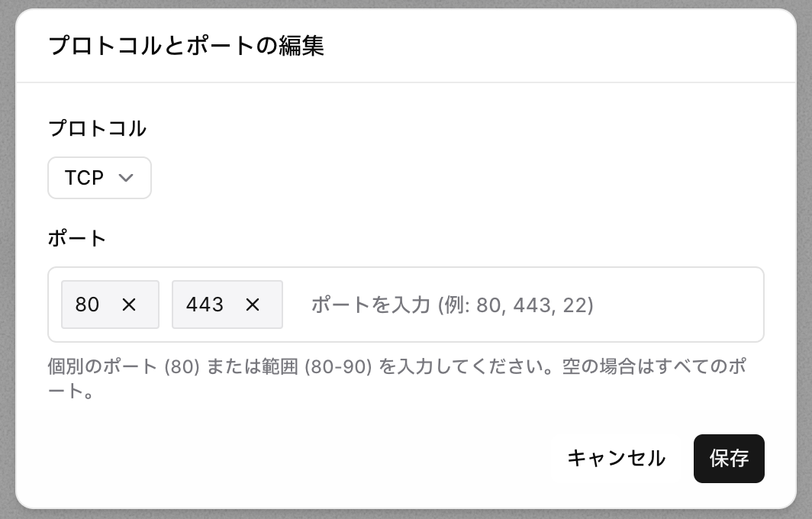Select the 80 port chip

pos(111,305)
